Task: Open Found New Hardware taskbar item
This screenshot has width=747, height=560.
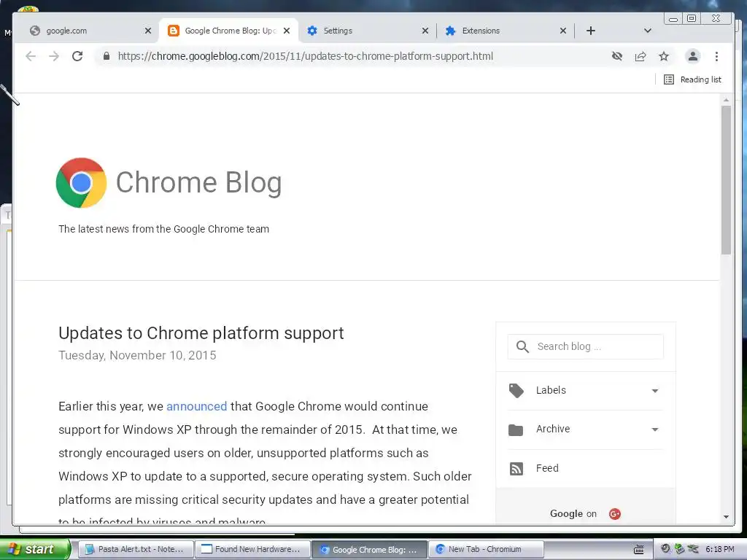Action: pos(252,549)
